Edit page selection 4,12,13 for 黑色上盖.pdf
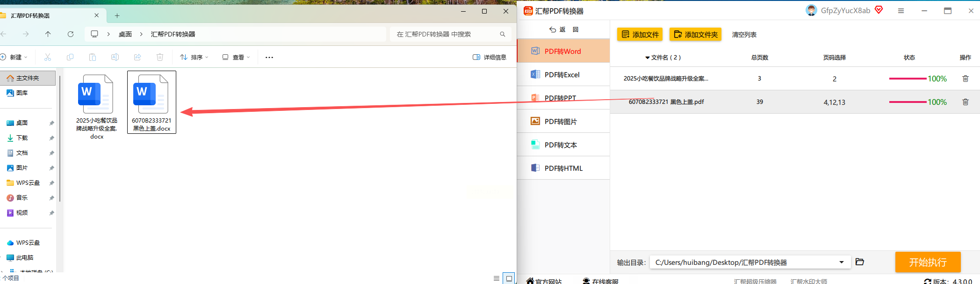980x284 pixels. (x=834, y=102)
